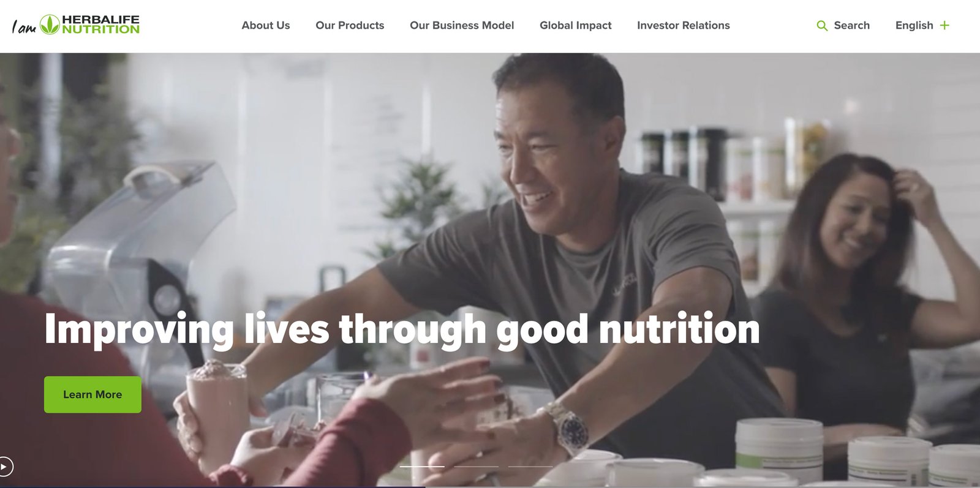This screenshot has width=980, height=488.
Task: Expand the Global Impact menu
Action: click(x=575, y=25)
